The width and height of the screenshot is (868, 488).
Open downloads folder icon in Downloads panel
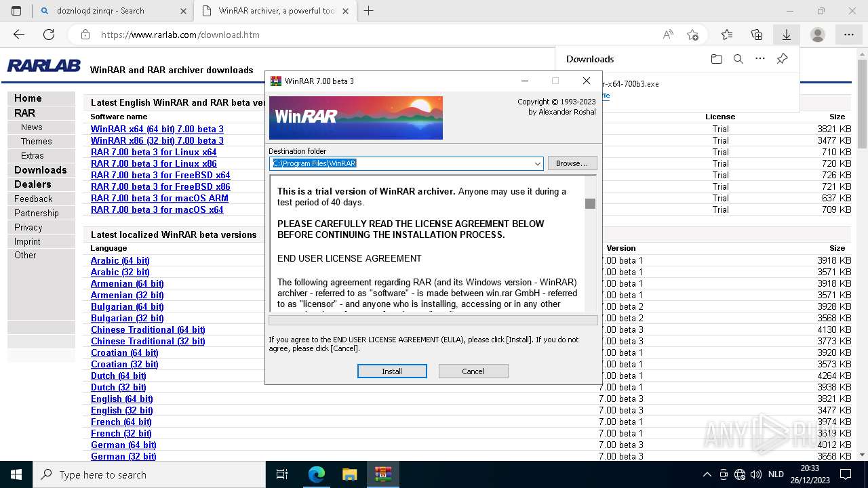pos(717,59)
